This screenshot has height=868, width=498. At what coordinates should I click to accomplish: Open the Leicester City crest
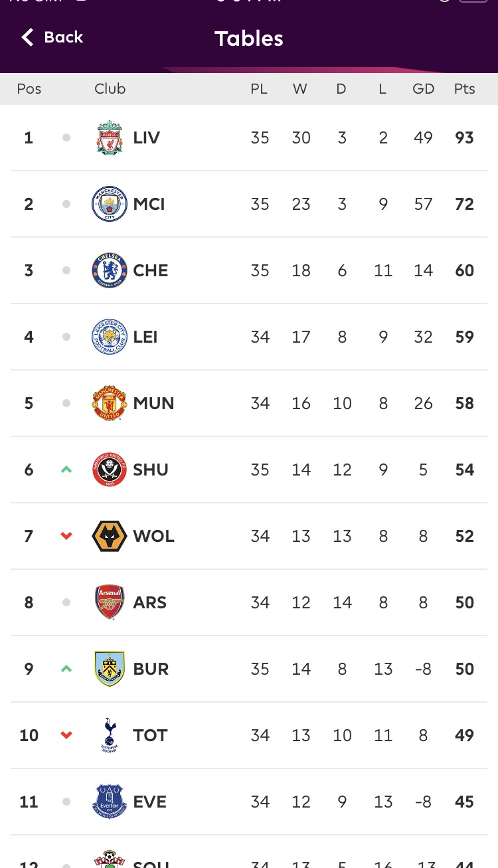click(x=110, y=337)
